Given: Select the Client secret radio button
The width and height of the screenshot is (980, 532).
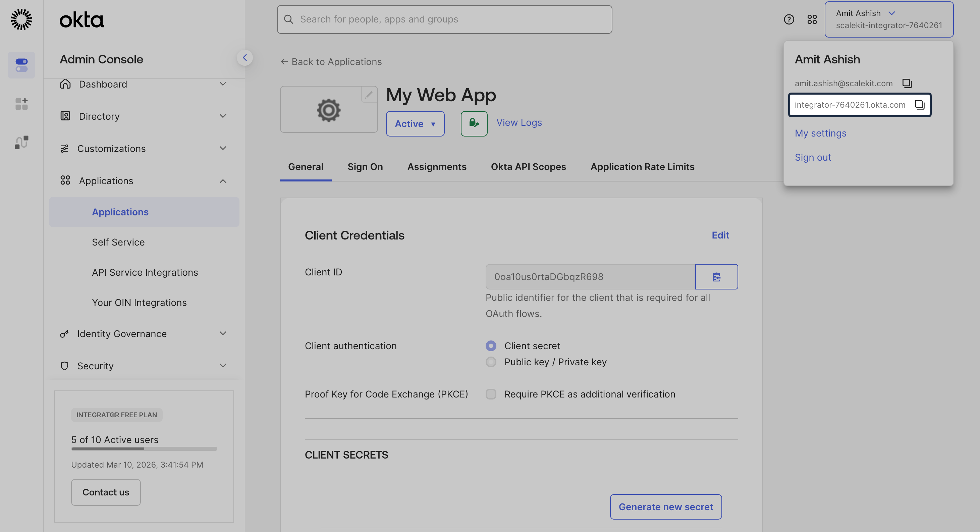Looking at the screenshot, I should 491,345.
